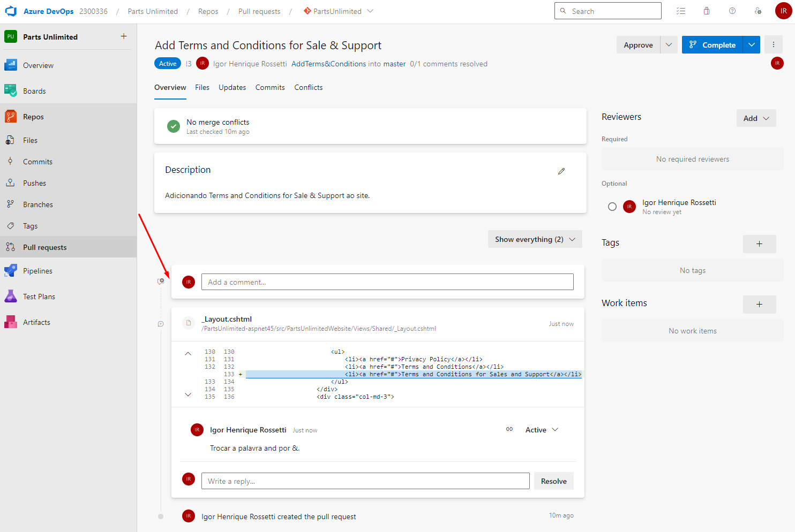Click the Complete button
Image resolution: width=795 pixels, height=532 pixels.
(712, 45)
